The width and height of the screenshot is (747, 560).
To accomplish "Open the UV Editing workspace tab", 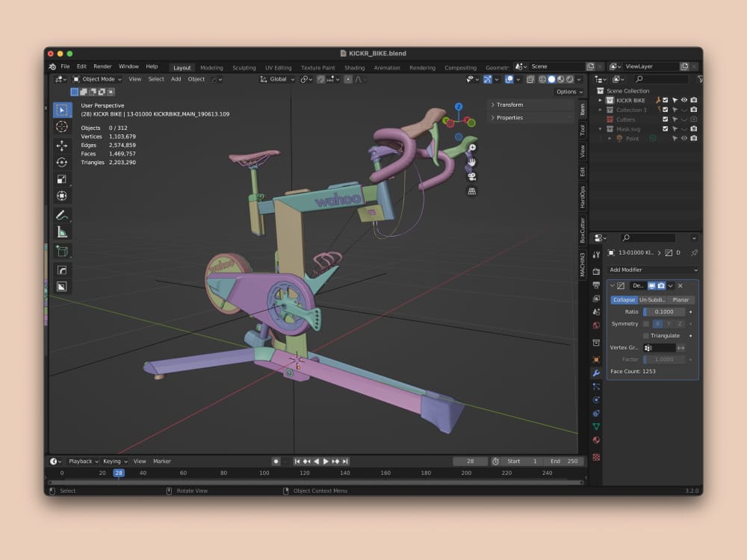I will (278, 68).
